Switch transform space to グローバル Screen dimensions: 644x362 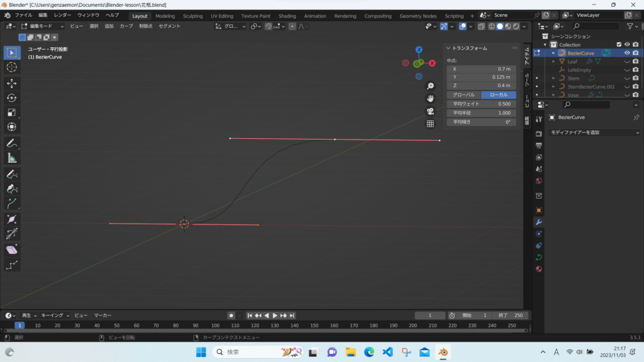coord(464,95)
